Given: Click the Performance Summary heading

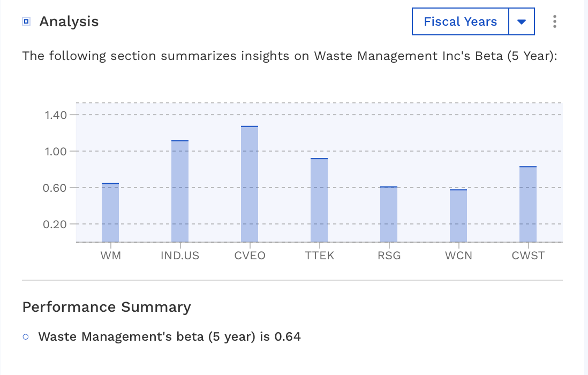Looking at the screenshot, I should pyautogui.click(x=107, y=307).
